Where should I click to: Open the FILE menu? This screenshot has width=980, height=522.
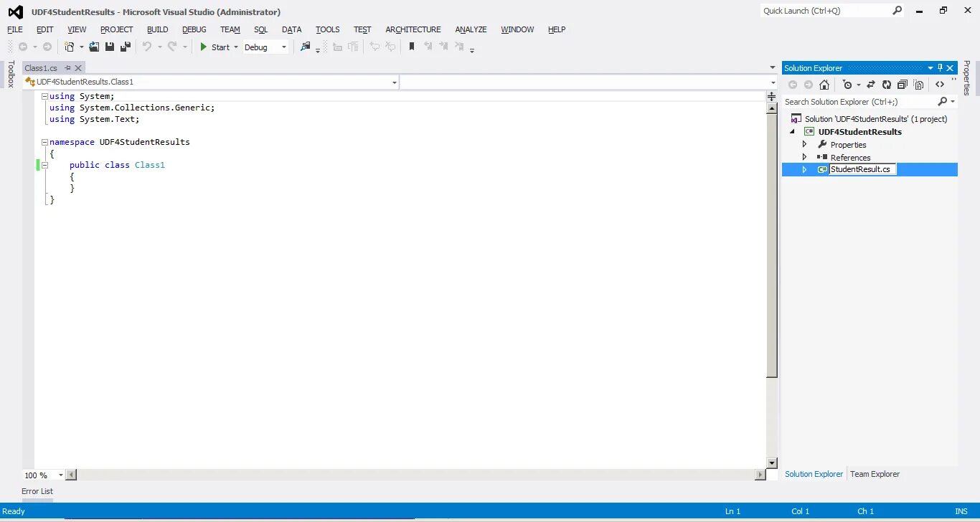click(15, 29)
